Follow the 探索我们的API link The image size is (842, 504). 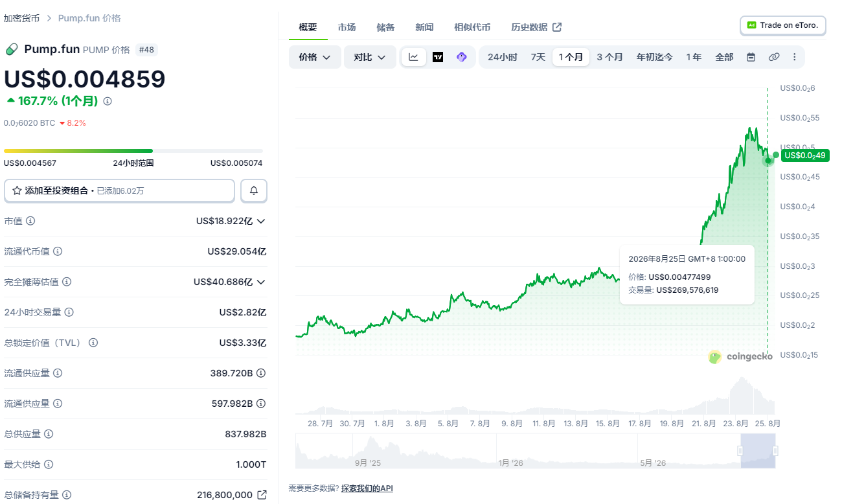tap(367, 488)
